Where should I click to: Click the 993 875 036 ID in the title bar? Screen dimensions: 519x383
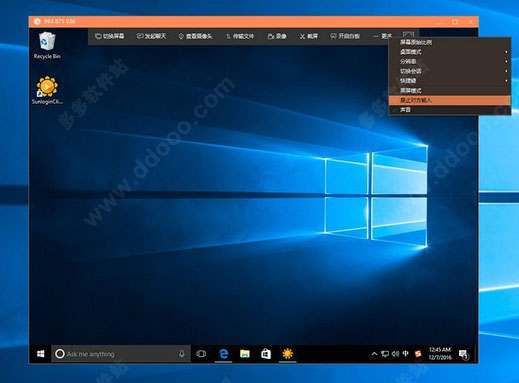tap(60, 21)
